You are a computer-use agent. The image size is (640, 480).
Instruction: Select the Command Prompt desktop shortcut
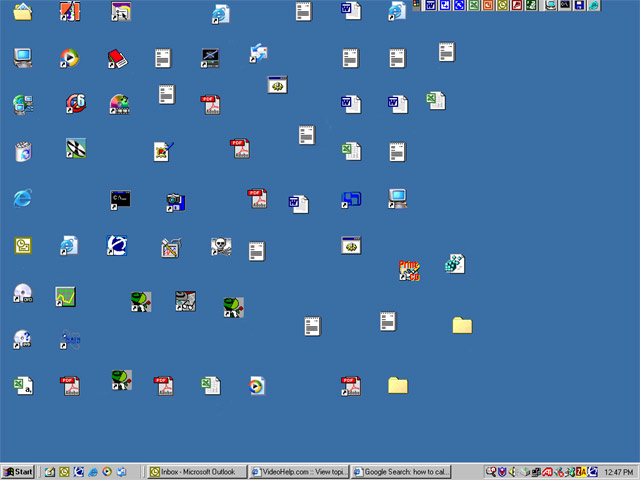(120, 200)
